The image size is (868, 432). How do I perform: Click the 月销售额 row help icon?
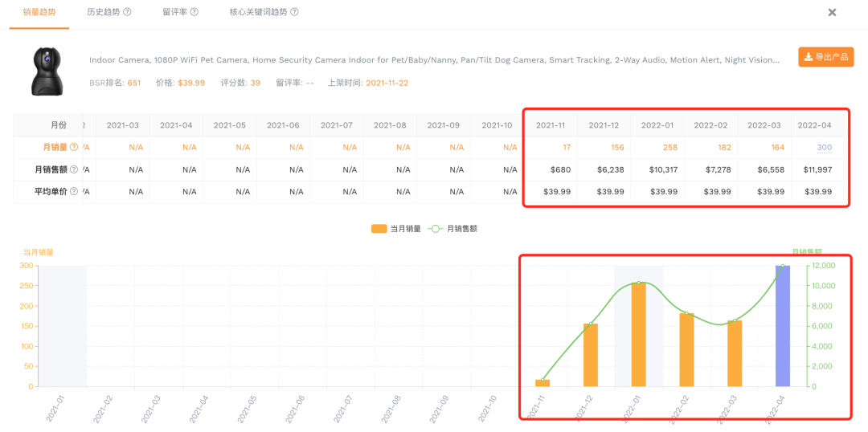74,170
